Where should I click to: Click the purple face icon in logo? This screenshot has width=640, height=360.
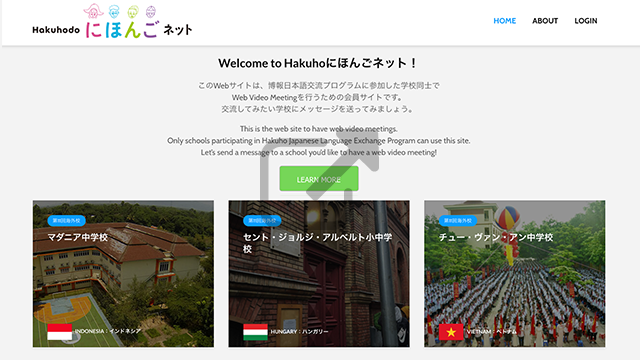point(151,11)
